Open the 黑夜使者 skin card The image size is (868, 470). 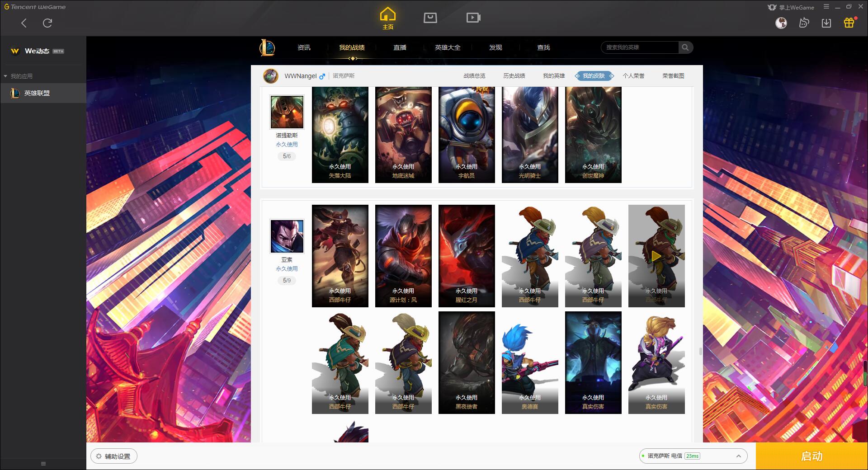click(x=467, y=362)
